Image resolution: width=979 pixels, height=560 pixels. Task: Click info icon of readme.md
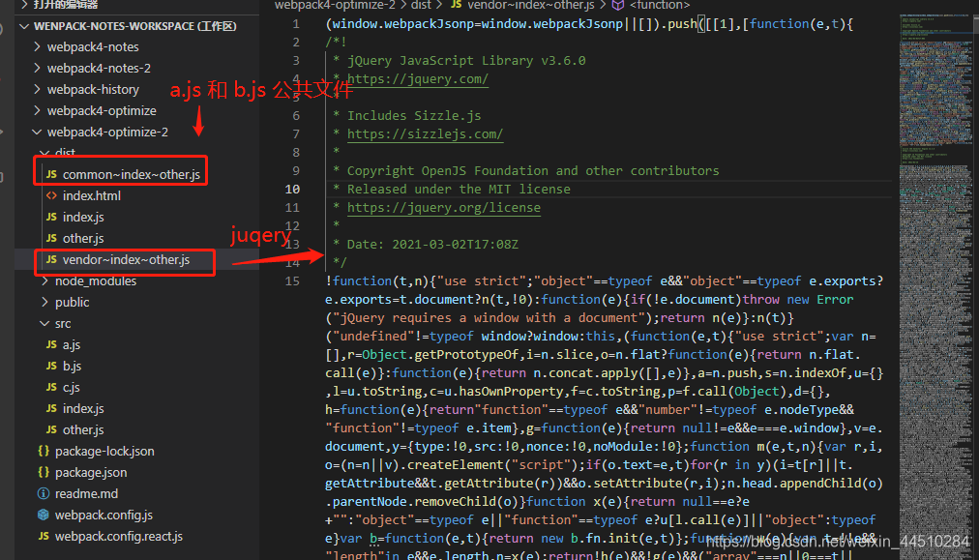pyautogui.click(x=44, y=493)
